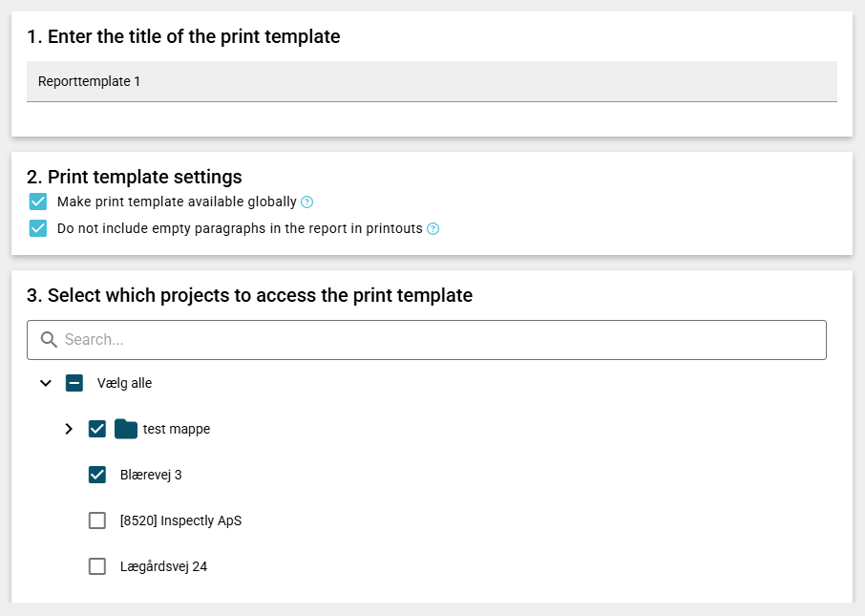Screen dimensions: 865x616
Task: Uncheck the Blærevej 3 project checkbox
Action: tap(97, 475)
